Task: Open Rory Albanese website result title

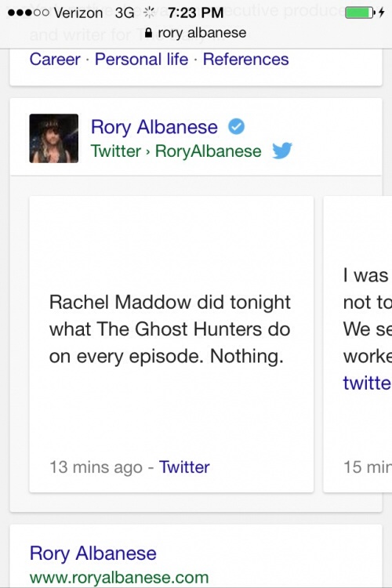Action: pos(93,554)
